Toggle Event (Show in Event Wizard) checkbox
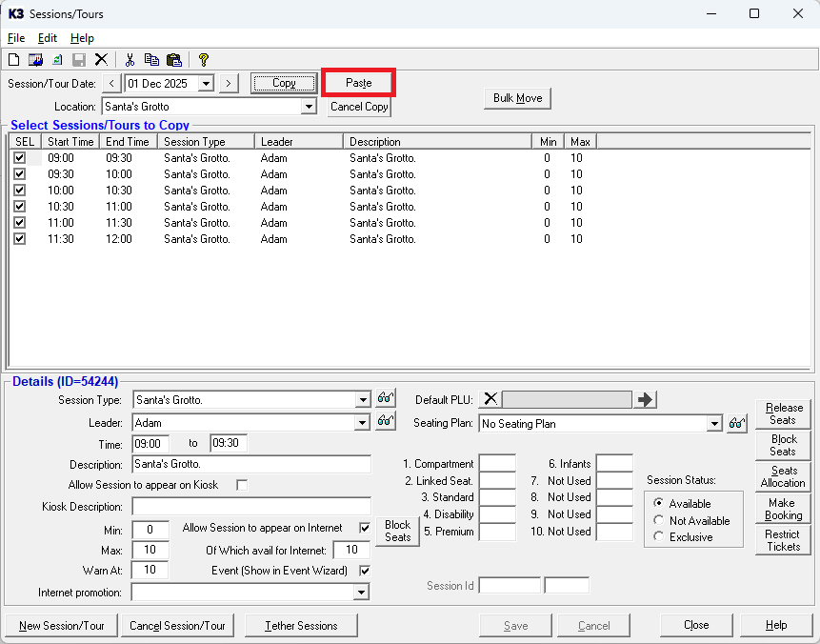 [x=364, y=571]
